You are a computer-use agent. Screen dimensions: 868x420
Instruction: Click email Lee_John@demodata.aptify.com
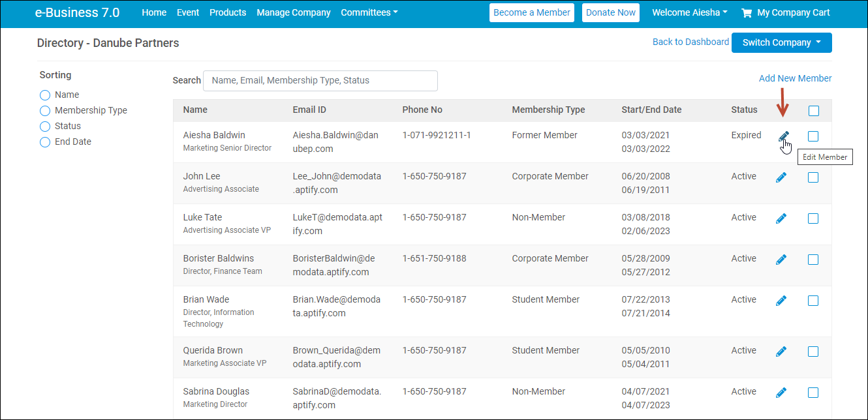[337, 183]
